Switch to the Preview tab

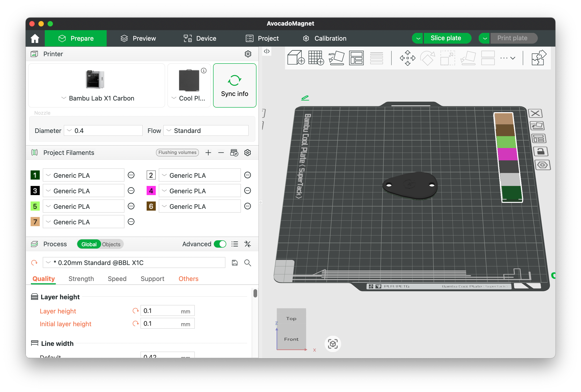coord(138,38)
